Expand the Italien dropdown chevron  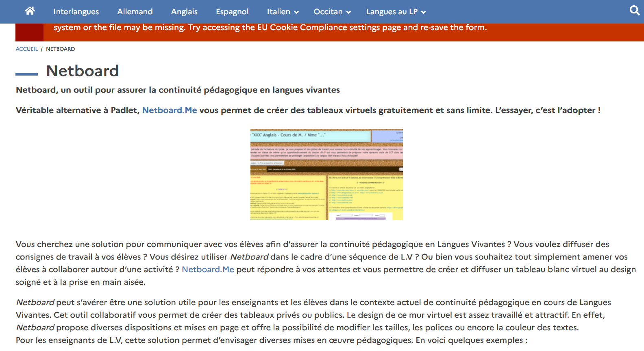click(296, 12)
